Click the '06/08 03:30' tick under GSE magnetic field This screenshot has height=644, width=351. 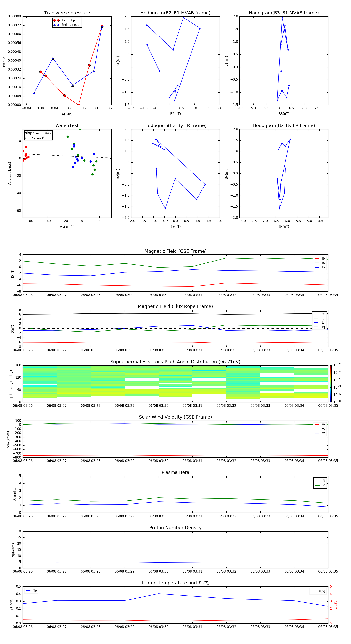click(x=158, y=295)
